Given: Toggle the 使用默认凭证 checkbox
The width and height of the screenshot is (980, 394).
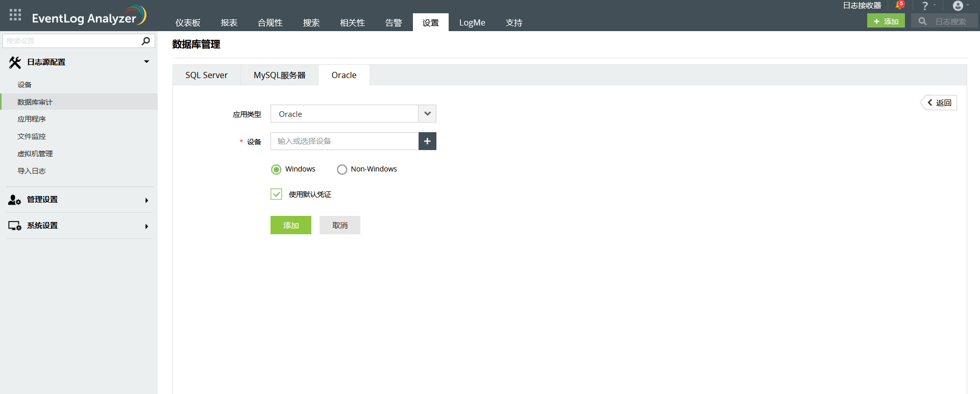Looking at the screenshot, I should [276, 194].
